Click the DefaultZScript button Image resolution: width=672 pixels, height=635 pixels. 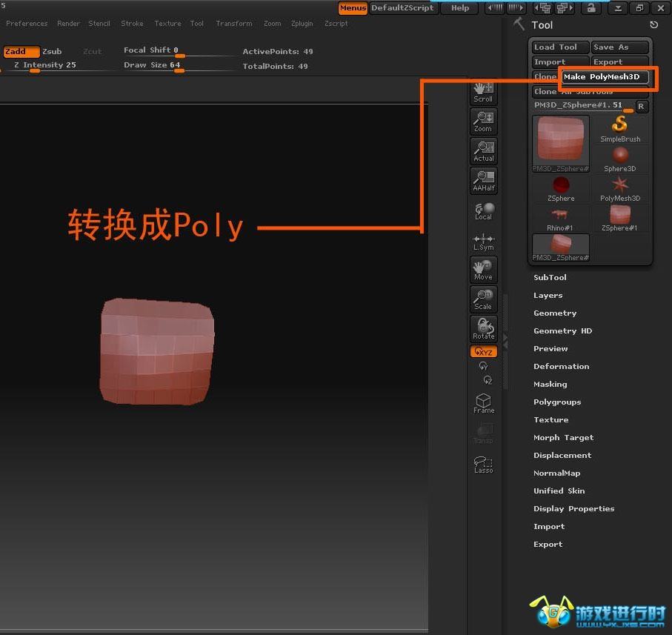[403, 7]
